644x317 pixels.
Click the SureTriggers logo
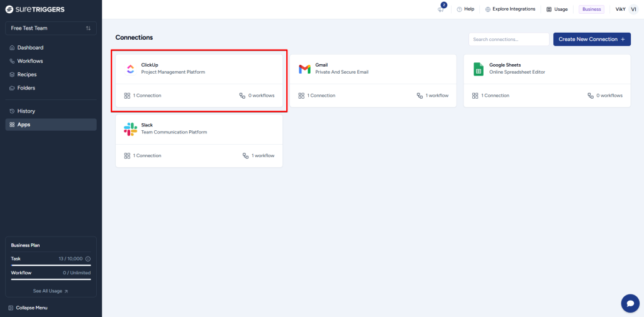tap(35, 9)
